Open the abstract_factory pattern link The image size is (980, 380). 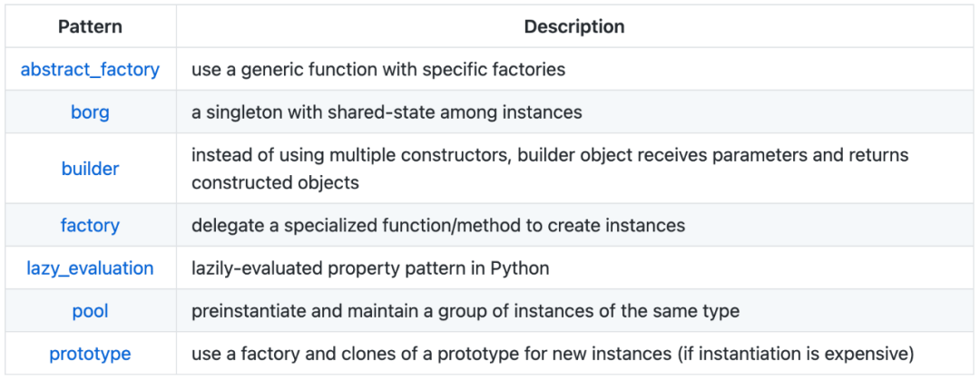[90, 70]
